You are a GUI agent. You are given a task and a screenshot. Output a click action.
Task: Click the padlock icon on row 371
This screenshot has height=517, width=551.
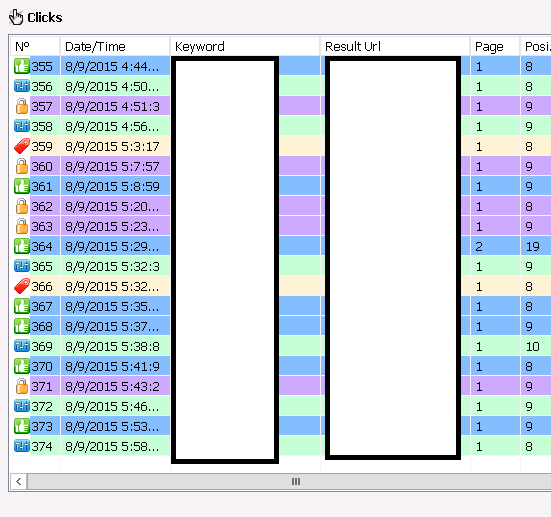21,386
